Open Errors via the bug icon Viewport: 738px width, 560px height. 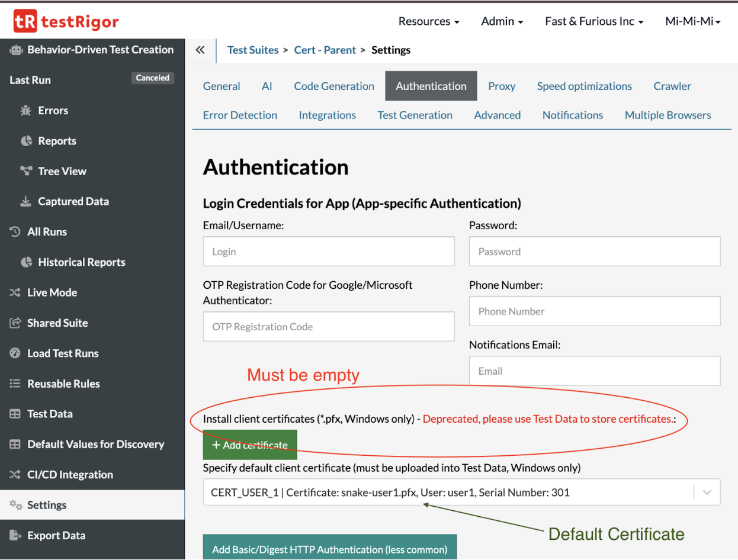point(25,111)
